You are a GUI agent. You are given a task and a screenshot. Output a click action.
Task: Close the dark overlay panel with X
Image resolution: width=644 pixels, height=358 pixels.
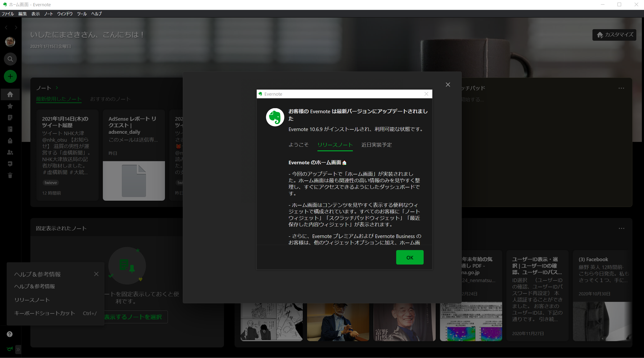point(448,85)
